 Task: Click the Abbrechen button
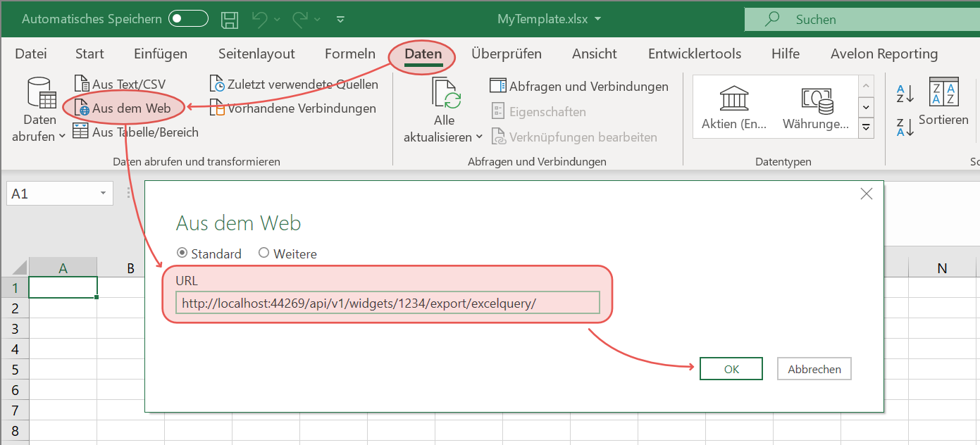tap(814, 369)
